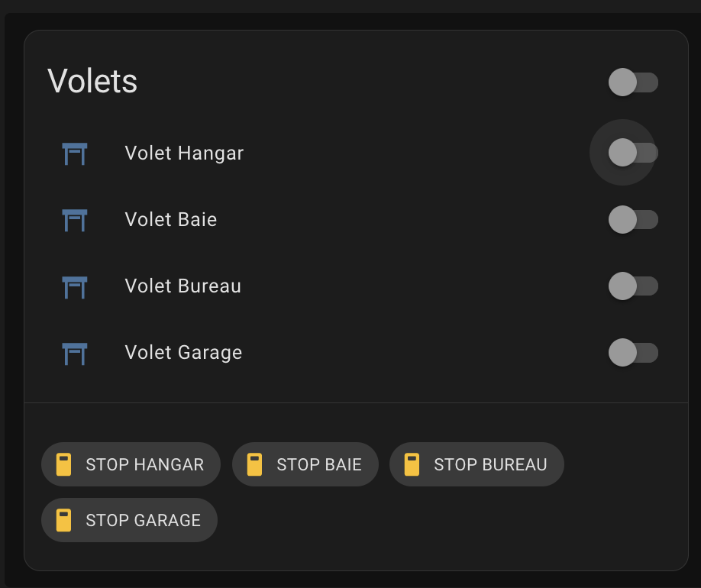Click the STOP BUREAU button text
Viewport: 701px width, 588px height.
pos(490,464)
